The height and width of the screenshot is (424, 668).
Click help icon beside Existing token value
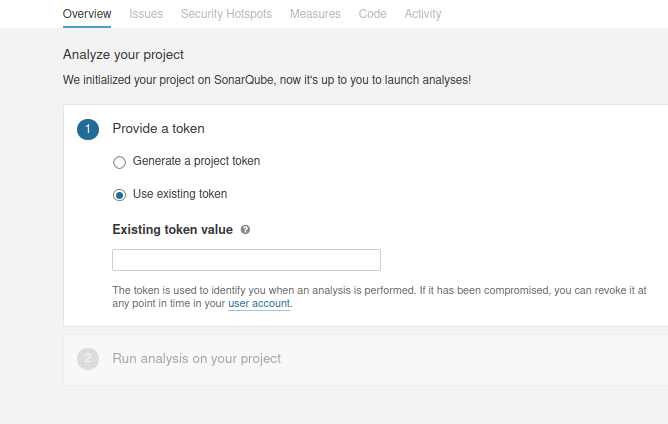246,230
